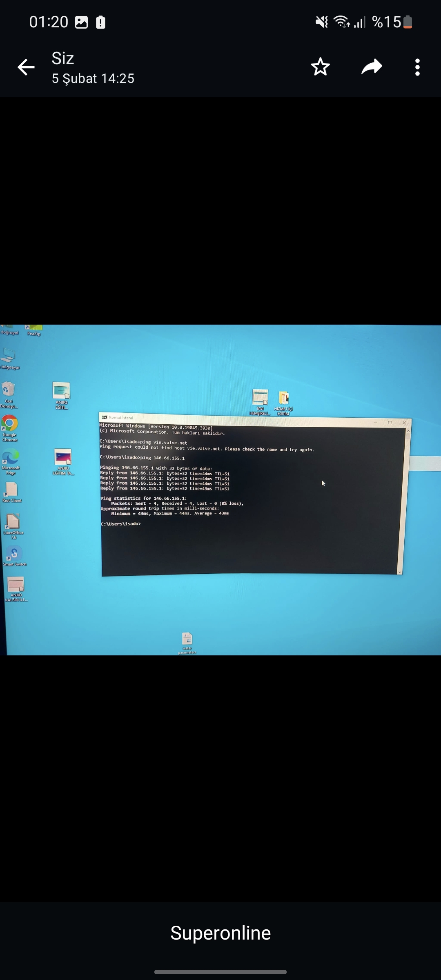Tap the clock showing 01:20
This screenshot has width=441, height=980.
tap(49, 22)
